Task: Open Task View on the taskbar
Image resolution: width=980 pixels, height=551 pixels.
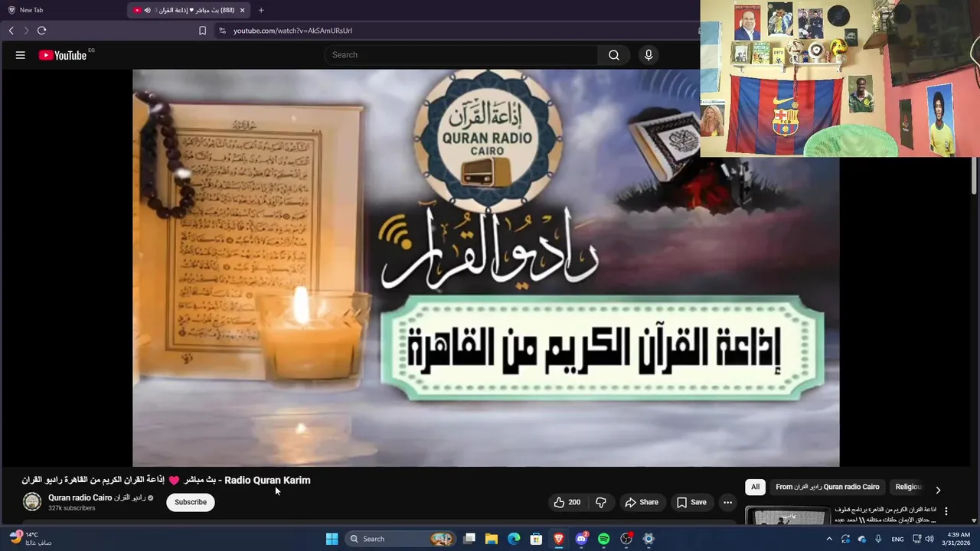Action: (469, 539)
